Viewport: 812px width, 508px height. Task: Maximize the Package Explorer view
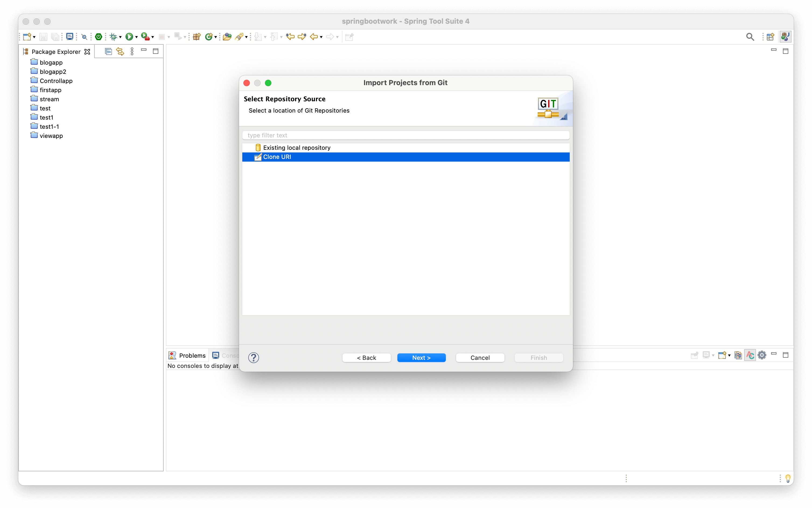coord(156,51)
